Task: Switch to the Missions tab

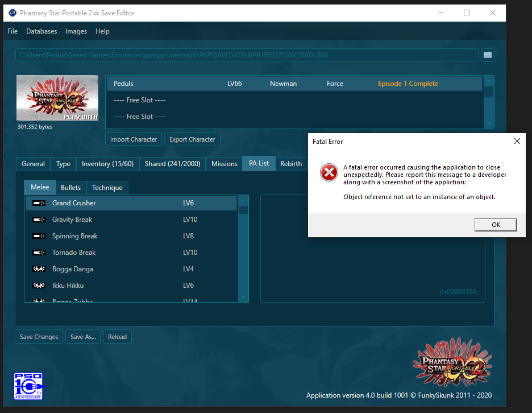Action: tap(225, 164)
